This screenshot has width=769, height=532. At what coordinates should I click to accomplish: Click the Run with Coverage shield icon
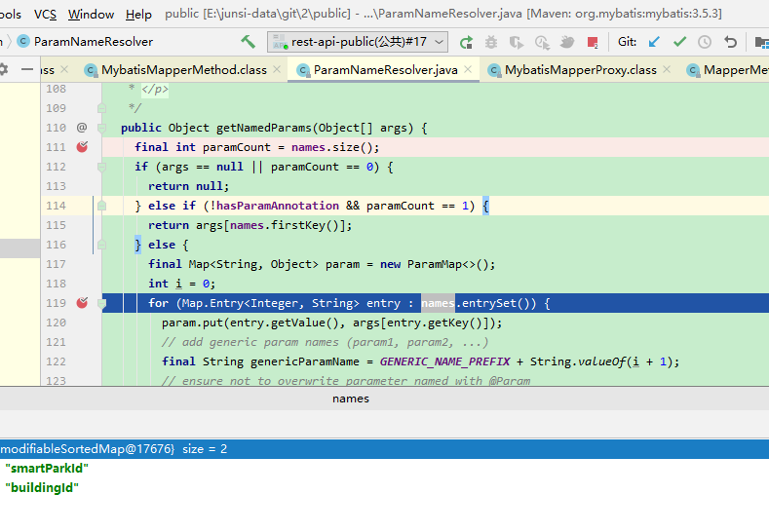tap(517, 43)
